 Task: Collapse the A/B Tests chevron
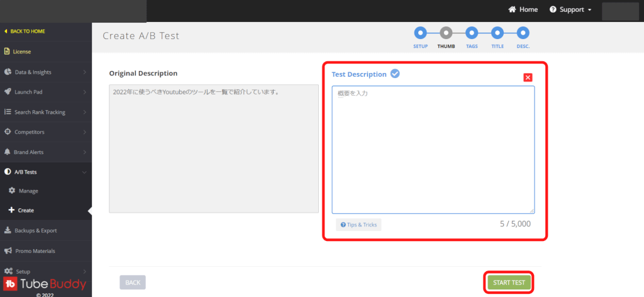tap(85, 172)
